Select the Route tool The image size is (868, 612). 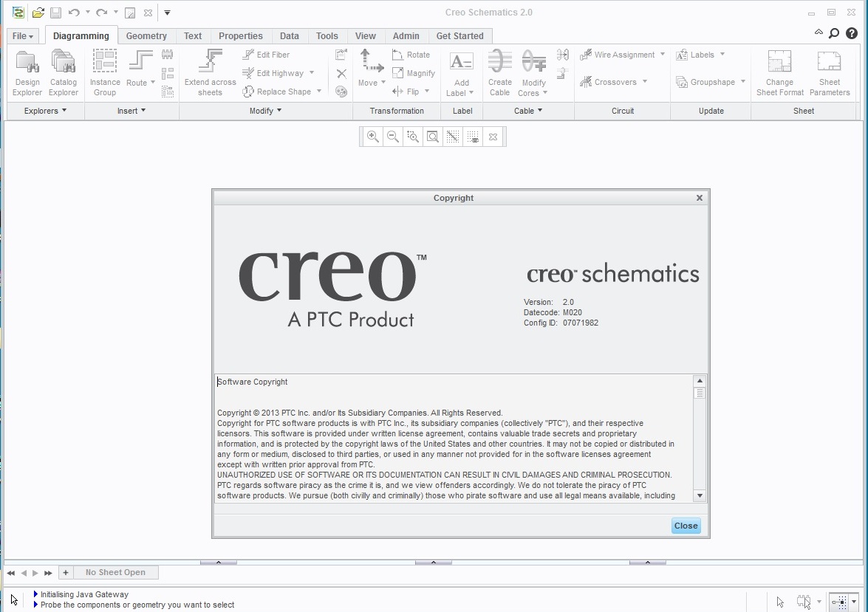coord(140,68)
